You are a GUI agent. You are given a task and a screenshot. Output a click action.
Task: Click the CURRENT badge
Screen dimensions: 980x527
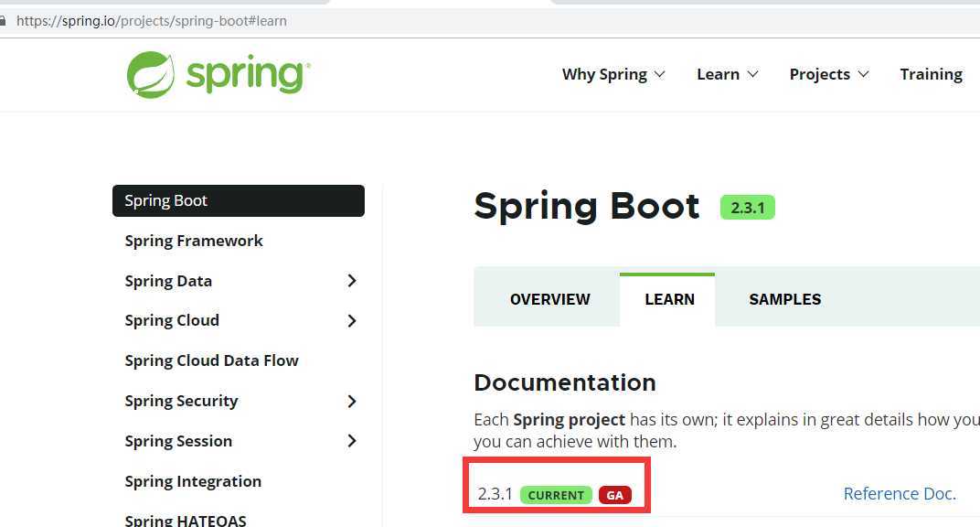coord(556,495)
